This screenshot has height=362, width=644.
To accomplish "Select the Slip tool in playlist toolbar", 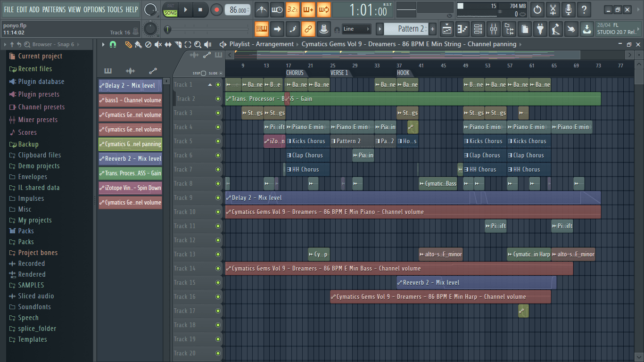I will [168, 44].
